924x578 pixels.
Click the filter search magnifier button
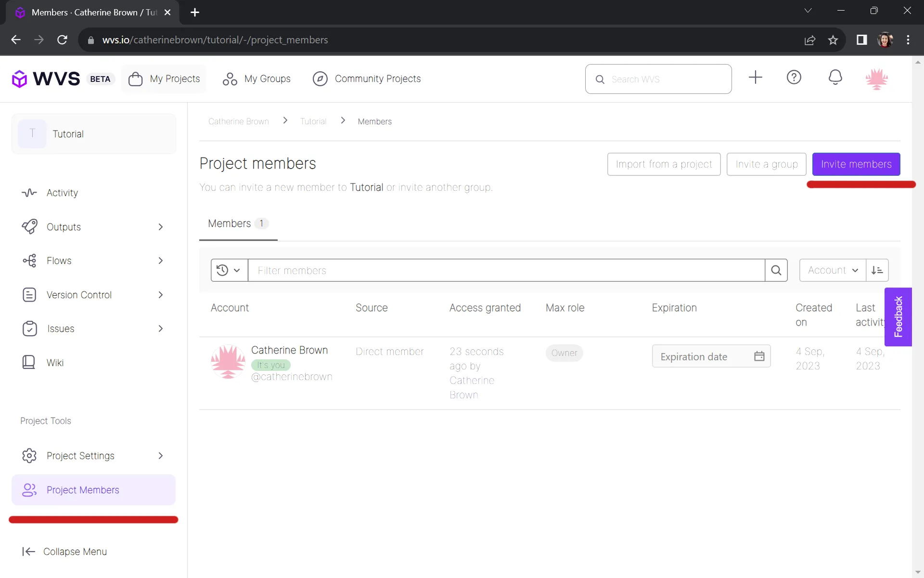tap(776, 270)
